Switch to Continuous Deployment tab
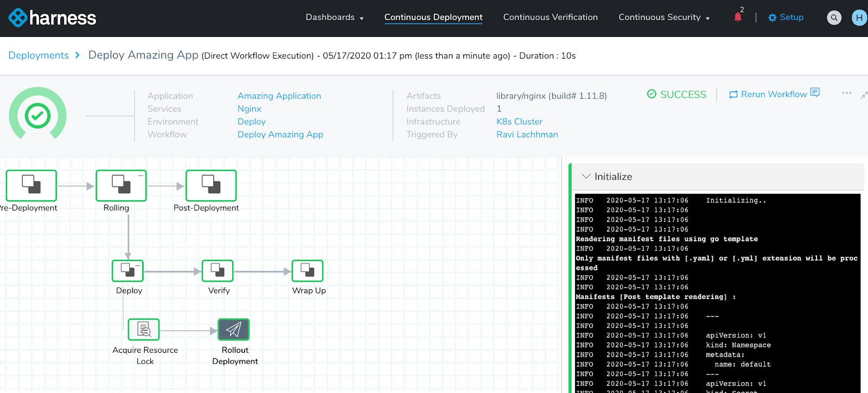 point(433,17)
